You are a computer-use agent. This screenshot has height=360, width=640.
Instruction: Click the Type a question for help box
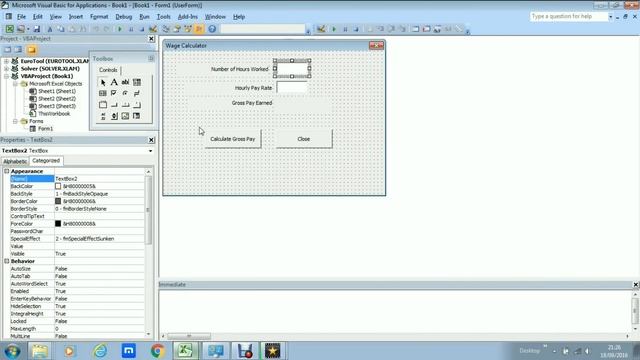(x=569, y=16)
